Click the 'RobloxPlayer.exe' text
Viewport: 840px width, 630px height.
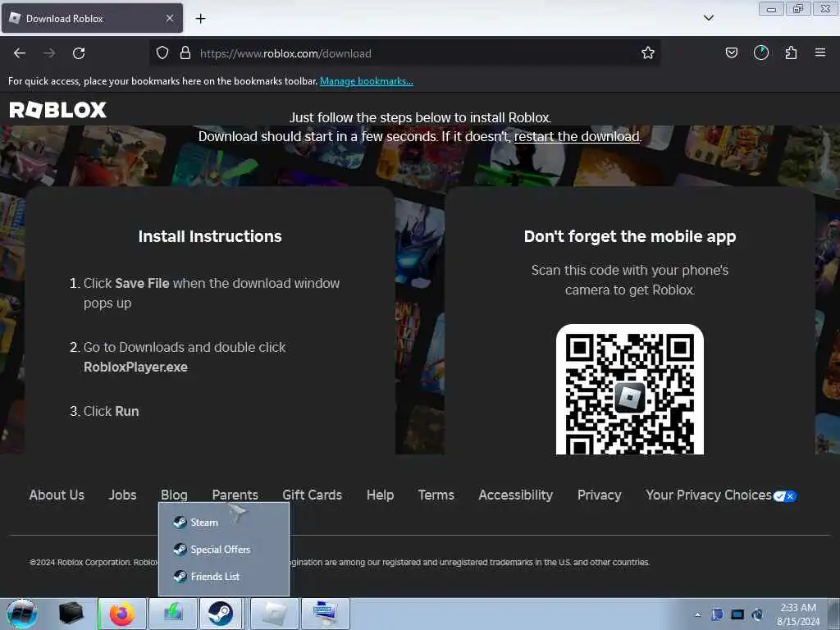[135, 367]
